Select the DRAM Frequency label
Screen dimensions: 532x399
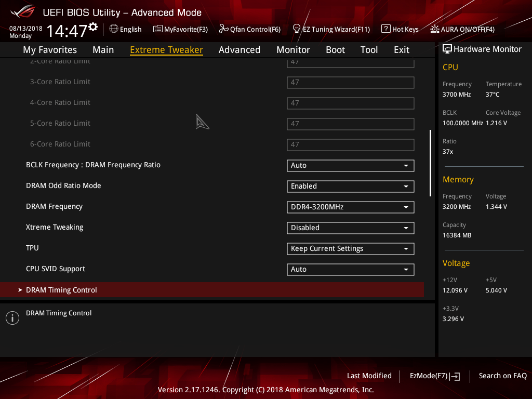click(54, 207)
